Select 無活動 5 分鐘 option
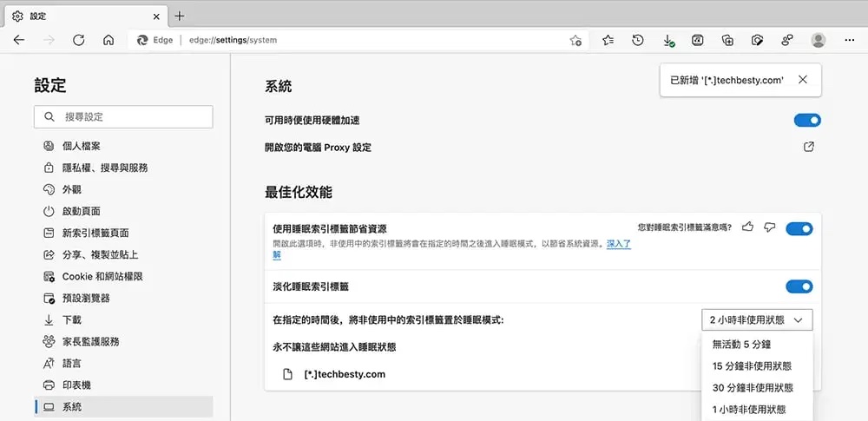This screenshot has width=868, height=421. coord(757,344)
